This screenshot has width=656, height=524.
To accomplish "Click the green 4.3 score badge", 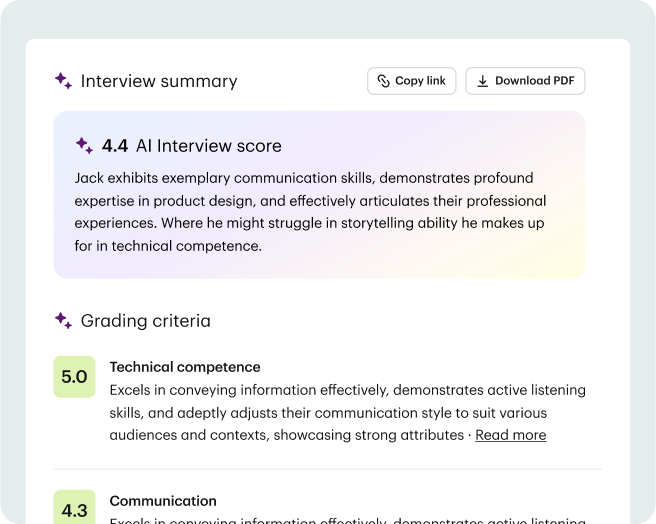I will click(74, 508).
